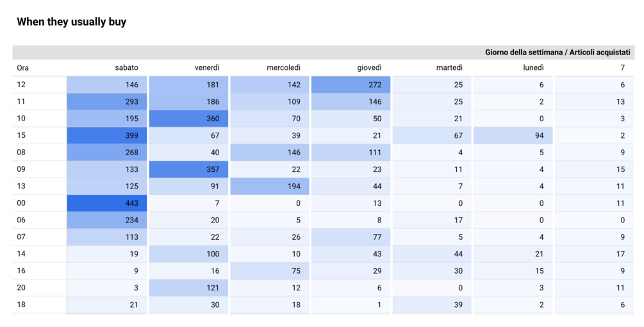Screen dimensions: 644x327
Task: Select the darkest cell showing 443
Action: (107, 203)
